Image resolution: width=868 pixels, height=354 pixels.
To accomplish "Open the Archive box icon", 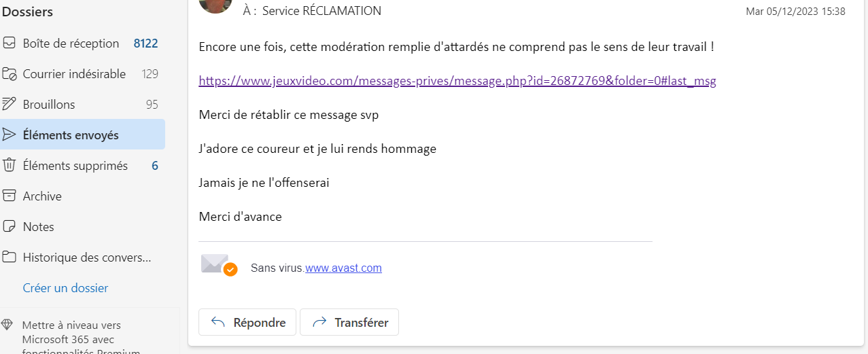I will coord(10,196).
